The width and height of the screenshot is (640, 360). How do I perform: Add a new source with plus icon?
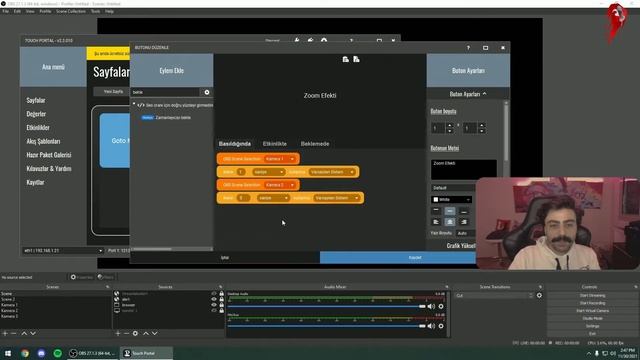pos(118,333)
